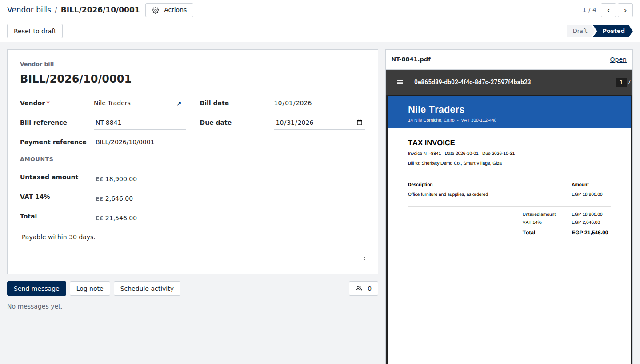
Task: Open the due date calendar picker icon
Action: [360, 123]
